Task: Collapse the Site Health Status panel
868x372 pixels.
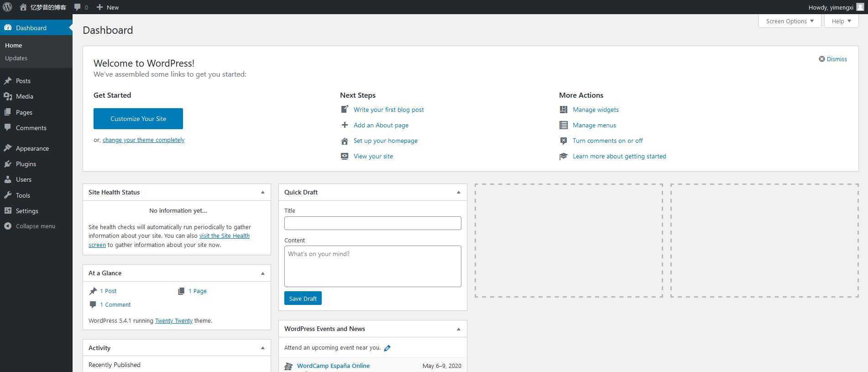Action: pos(263,192)
